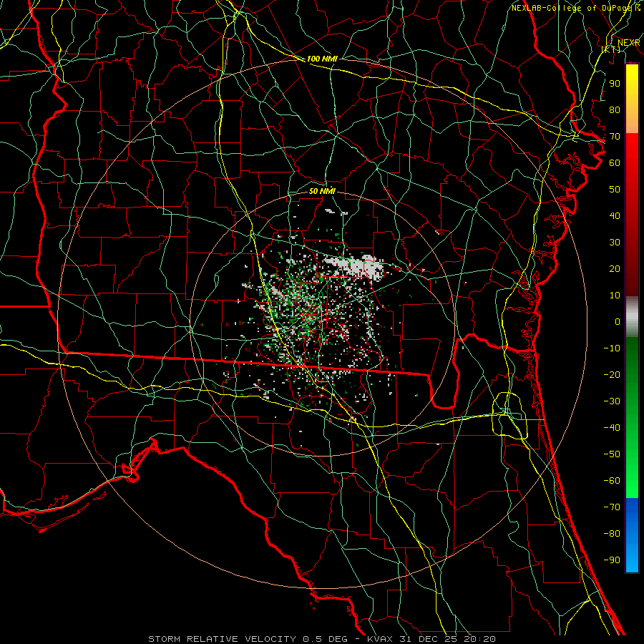Screen dimensions: 644x644
Task: Select the -20 value on velocity scale
Action: tap(612, 375)
